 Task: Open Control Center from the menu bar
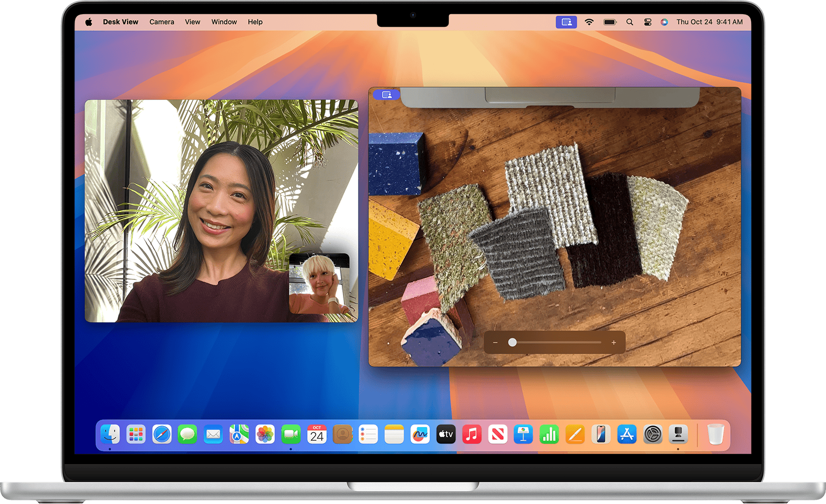tap(648, 22)
